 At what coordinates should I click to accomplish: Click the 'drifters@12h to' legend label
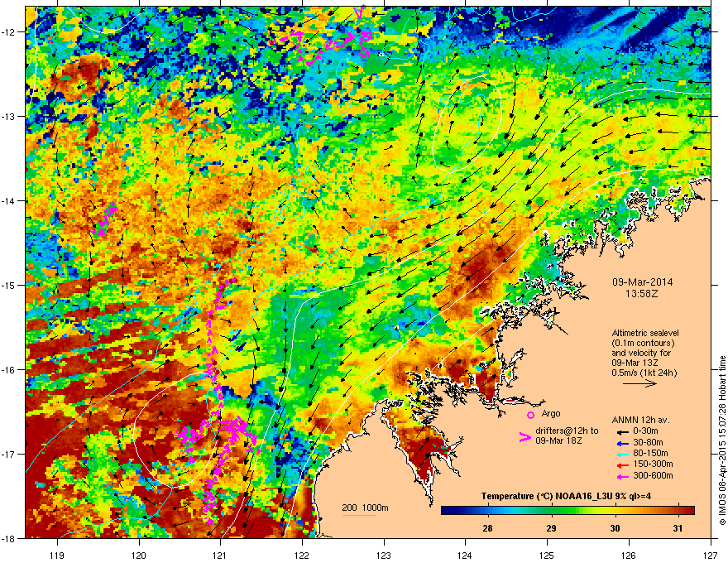coord(567,431)
